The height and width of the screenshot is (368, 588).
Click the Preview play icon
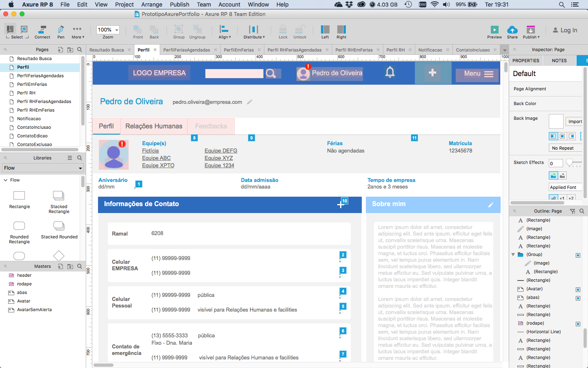(x=494, y=30)
